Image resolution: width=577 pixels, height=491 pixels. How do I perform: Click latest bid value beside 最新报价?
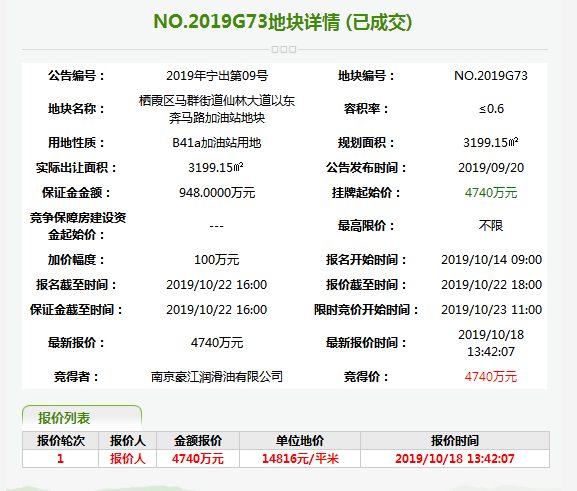pos(217,343)
